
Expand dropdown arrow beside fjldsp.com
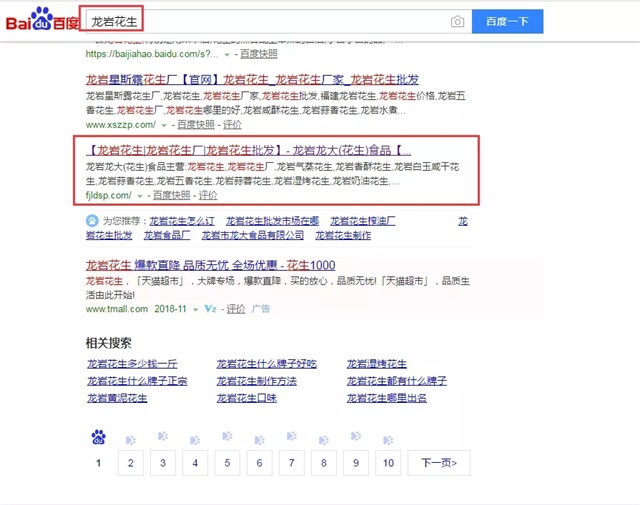142,196
